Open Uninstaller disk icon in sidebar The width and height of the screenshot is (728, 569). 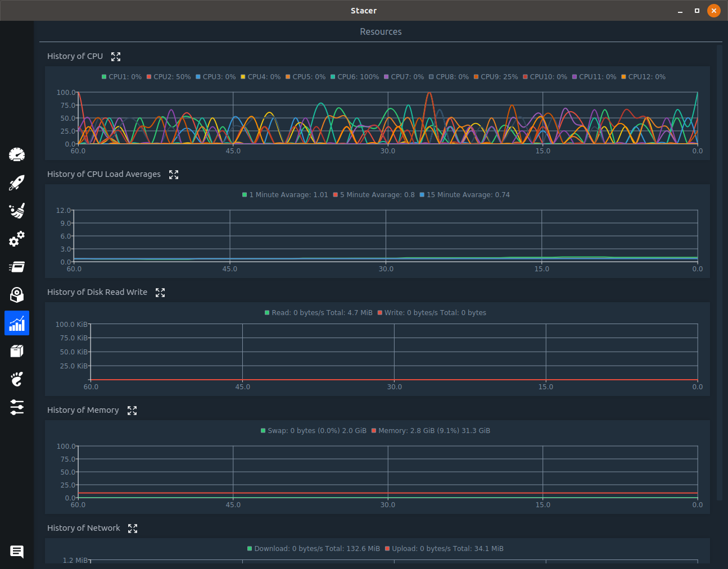[x=17, y=295]
